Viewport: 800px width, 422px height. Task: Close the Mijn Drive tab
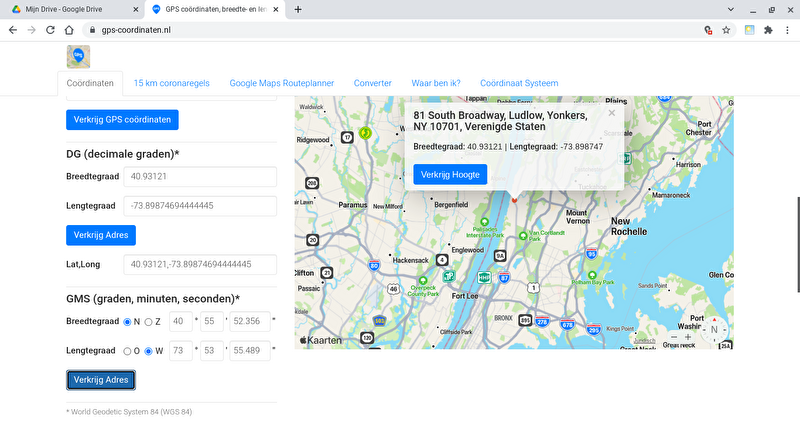135,9
